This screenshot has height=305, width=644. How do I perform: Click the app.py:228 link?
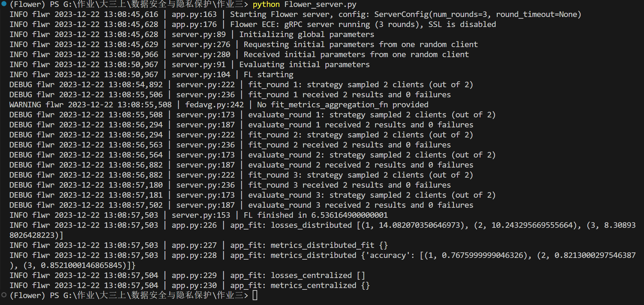[194, 255]
